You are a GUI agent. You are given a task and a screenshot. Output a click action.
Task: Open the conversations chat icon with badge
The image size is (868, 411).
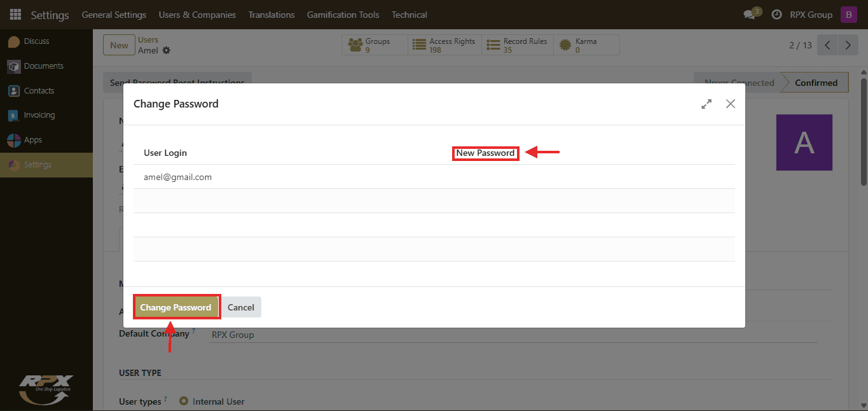pos(752,14)
